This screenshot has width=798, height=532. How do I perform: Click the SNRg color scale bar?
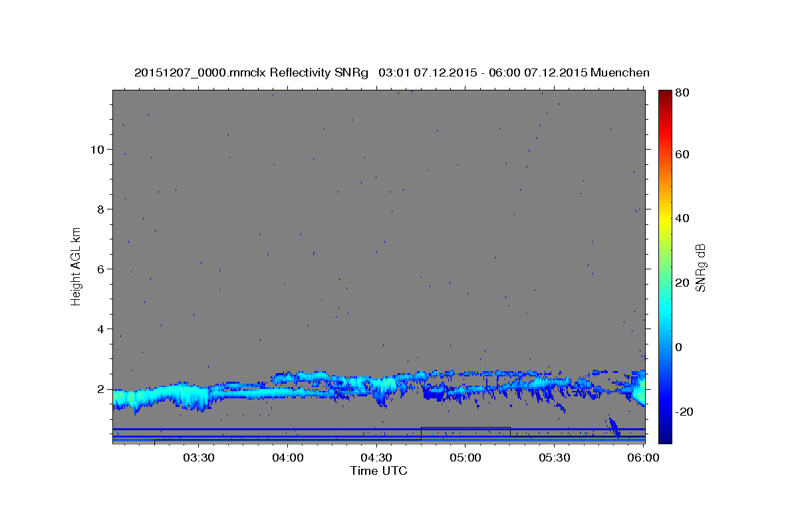coord(665,267)
